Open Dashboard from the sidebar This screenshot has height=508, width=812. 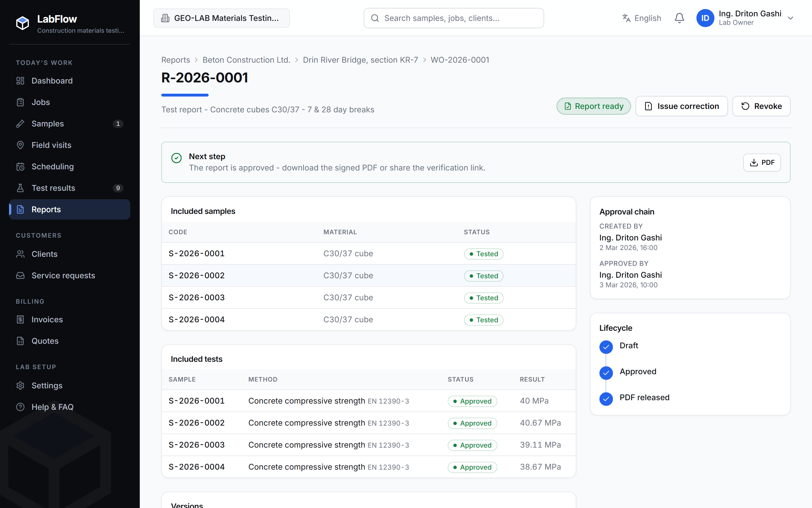[x=69, y=81]
